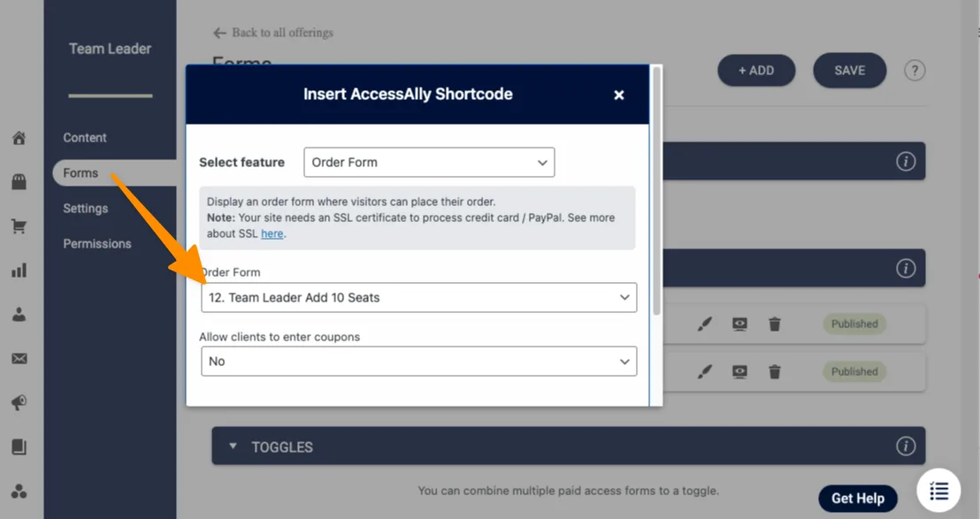
Task: Open the analytics bar chart icon
Action: (x=19, y=271)
